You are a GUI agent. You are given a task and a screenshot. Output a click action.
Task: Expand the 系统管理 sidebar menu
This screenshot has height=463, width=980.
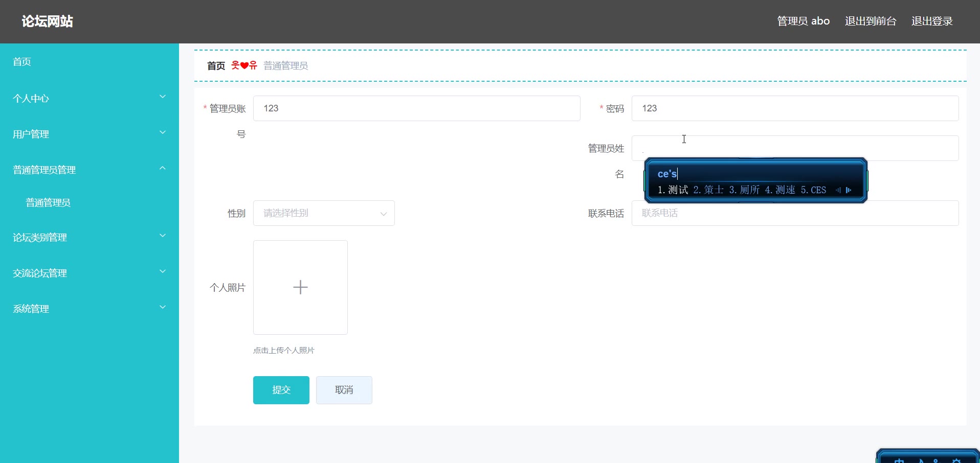pos(89,309)
